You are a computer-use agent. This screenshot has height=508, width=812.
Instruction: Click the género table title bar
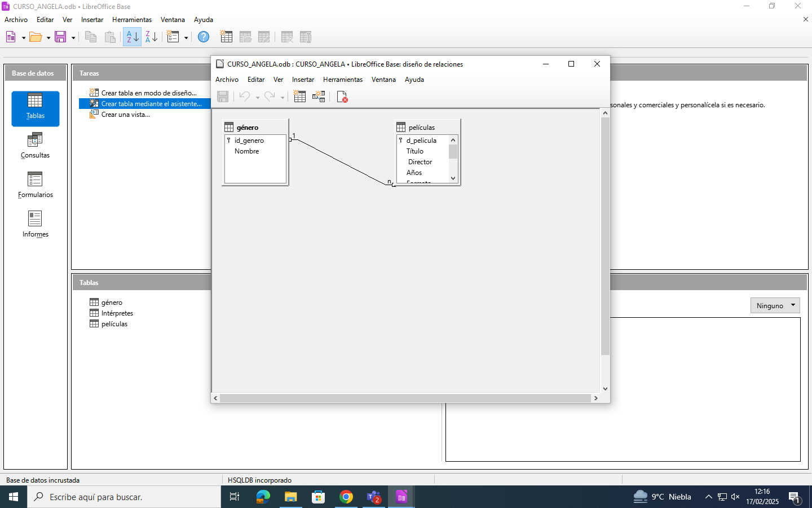point(255,128)
